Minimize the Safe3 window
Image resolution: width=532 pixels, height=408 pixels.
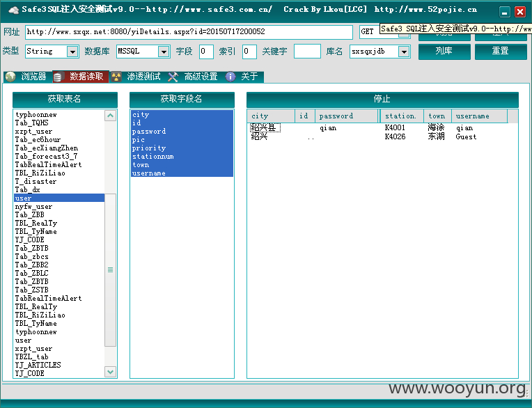point(505,13)
